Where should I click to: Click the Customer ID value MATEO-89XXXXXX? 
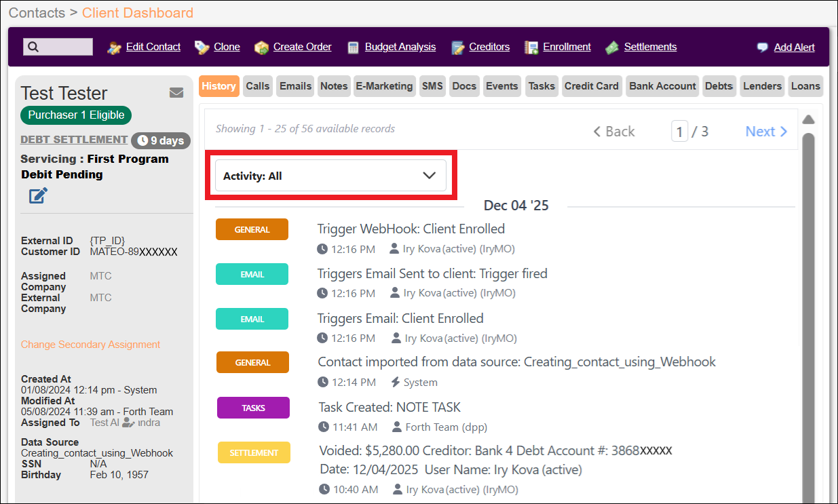(x=134, y=252)
